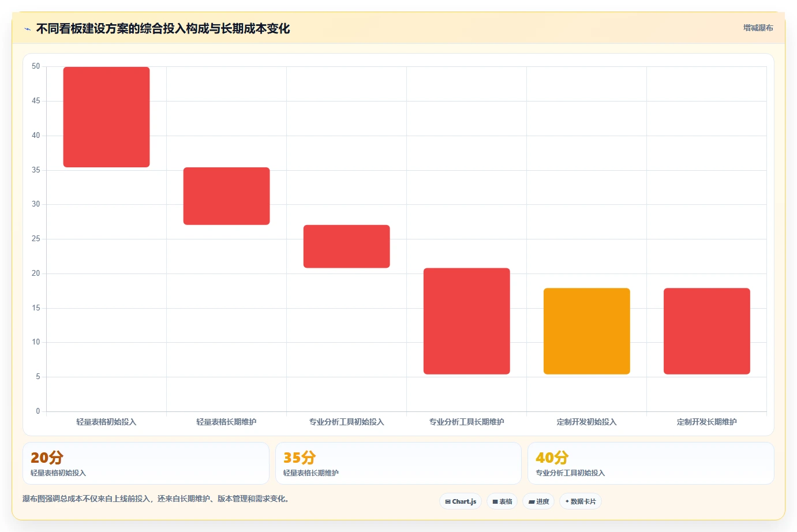The width and height of the screenshot is (797, 532).
Task: Click the x-axis label 轻量表格长期维护
Action: (x=226, y=422)
